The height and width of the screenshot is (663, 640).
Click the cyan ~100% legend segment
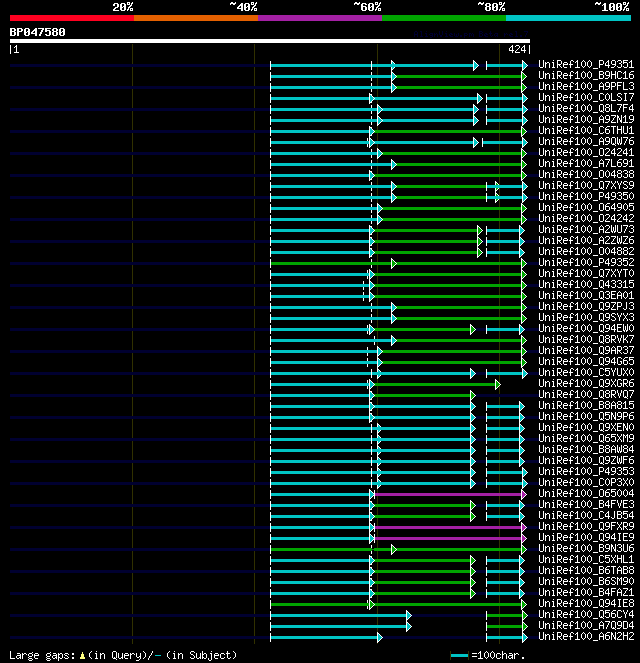click(x=568, y=18)
